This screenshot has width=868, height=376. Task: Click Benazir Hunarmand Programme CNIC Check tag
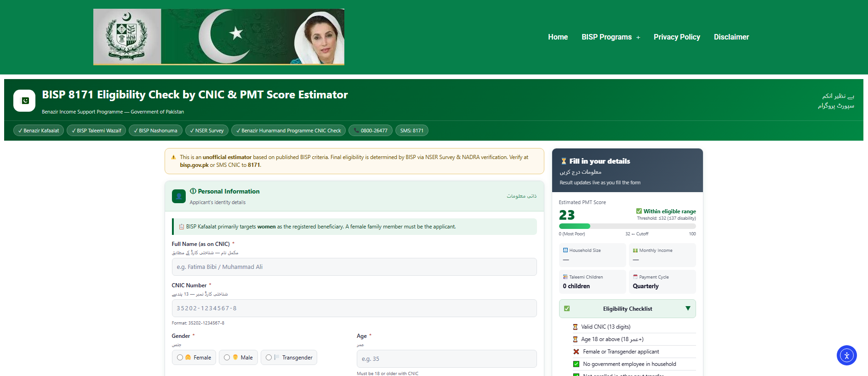click(288, 131)
